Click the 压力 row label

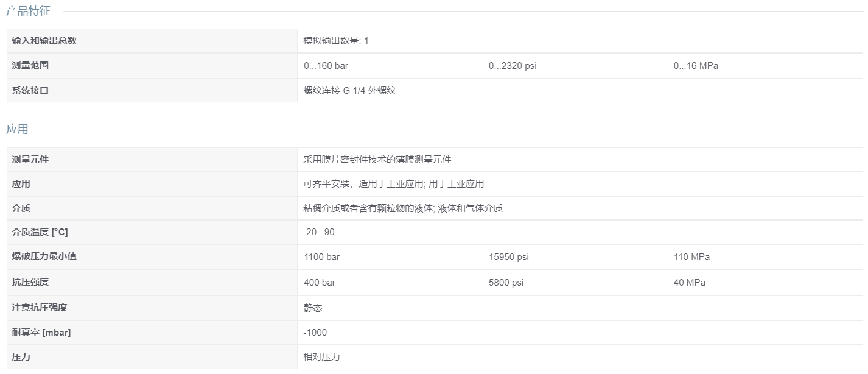tap(21, 357)
